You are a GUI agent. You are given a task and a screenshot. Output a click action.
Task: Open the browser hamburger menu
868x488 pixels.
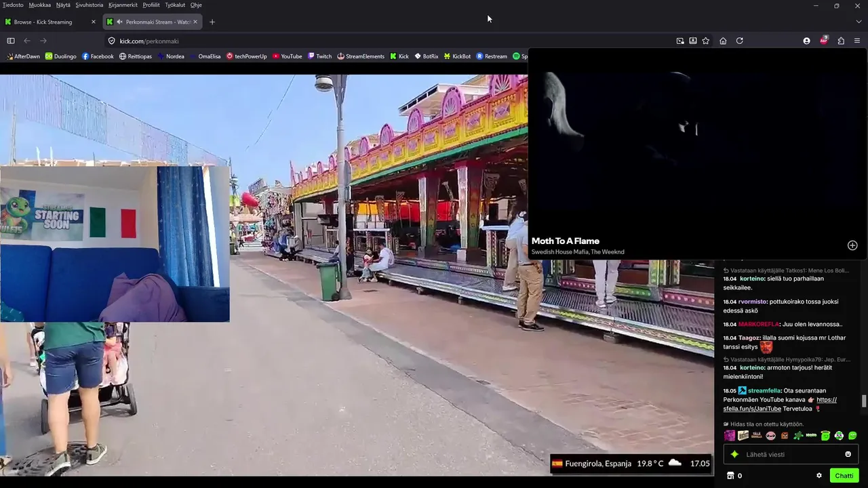pos(857,41)
